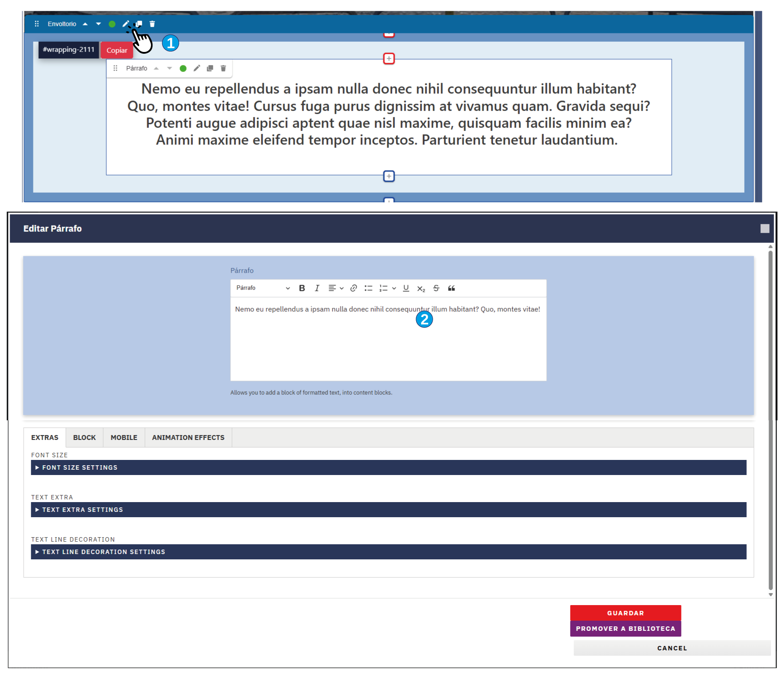
Task: Insert a link in the editor
Action: pyautogui.click(x=354, y=288)
